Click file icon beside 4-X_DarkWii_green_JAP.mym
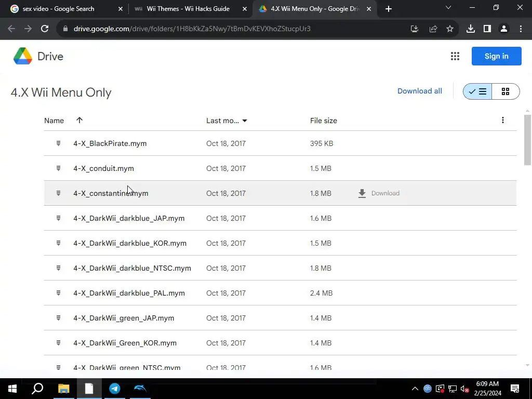Screen dimensions: 532x399 click(x=58, y=318)
